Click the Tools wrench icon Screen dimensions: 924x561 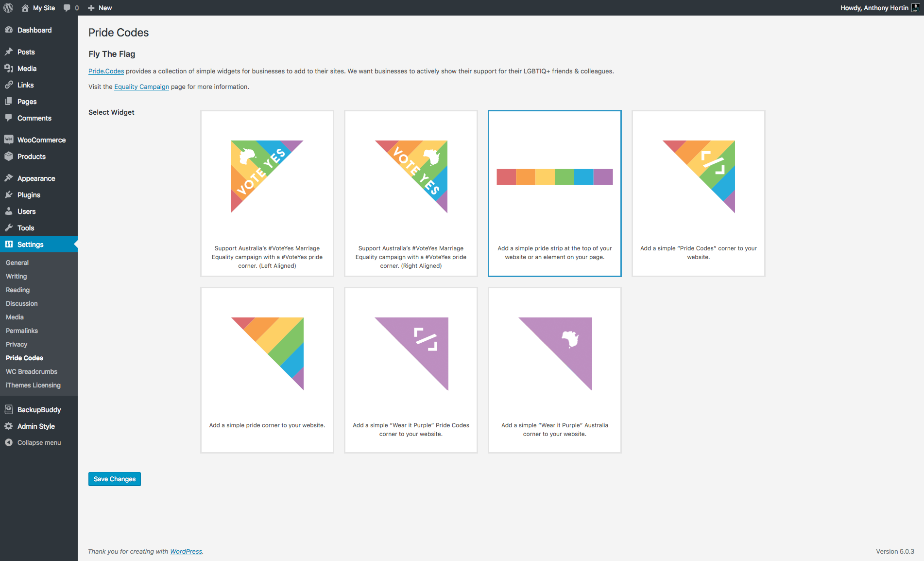coord(9,228)
